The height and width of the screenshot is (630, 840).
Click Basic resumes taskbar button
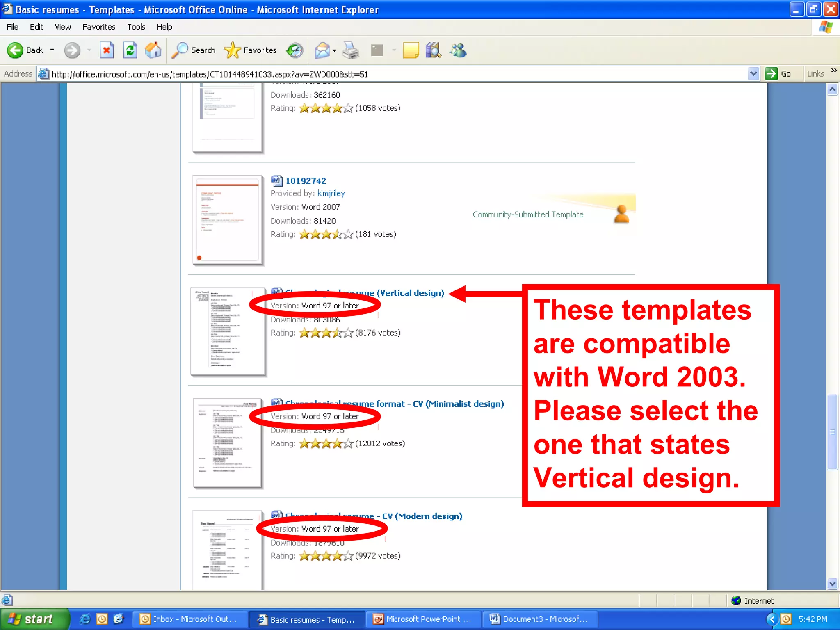[307, 619]
